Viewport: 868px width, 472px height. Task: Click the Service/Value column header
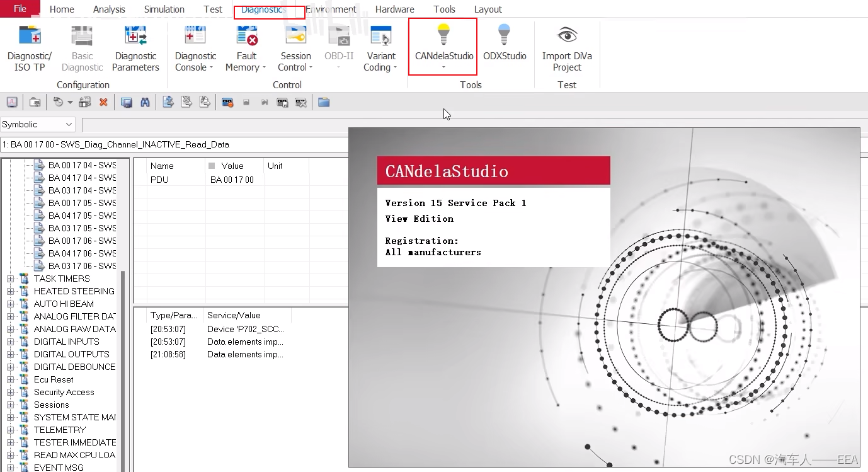(246, 315)
